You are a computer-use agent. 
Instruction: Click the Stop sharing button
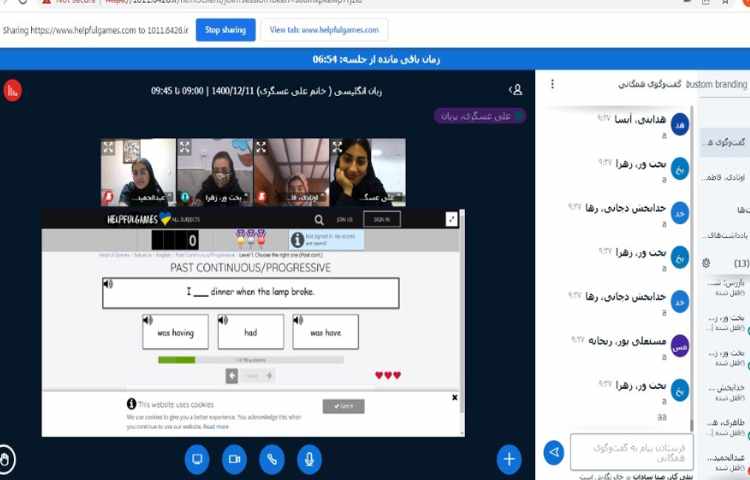pyautogui.click(x=225, y=30)
